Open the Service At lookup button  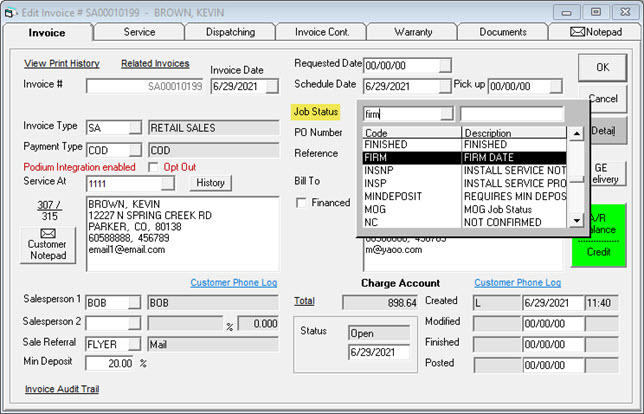[x=168, y=183]
